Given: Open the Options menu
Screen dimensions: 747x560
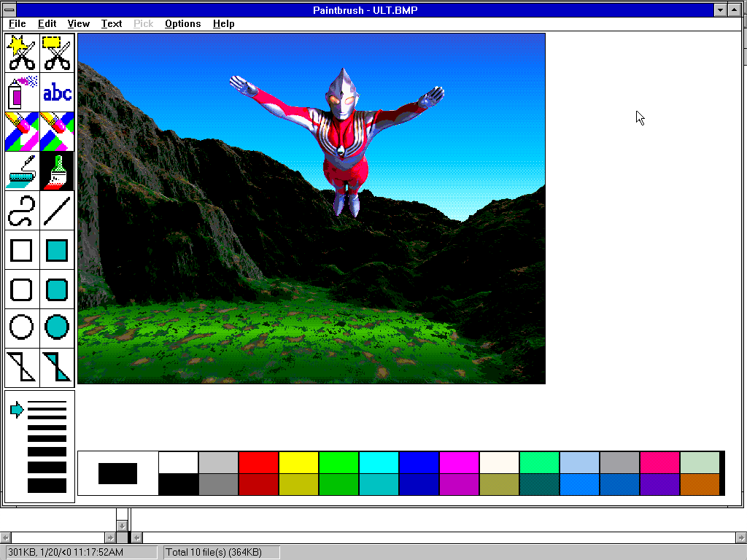Looking at the screenshot, I should (182, 24).
